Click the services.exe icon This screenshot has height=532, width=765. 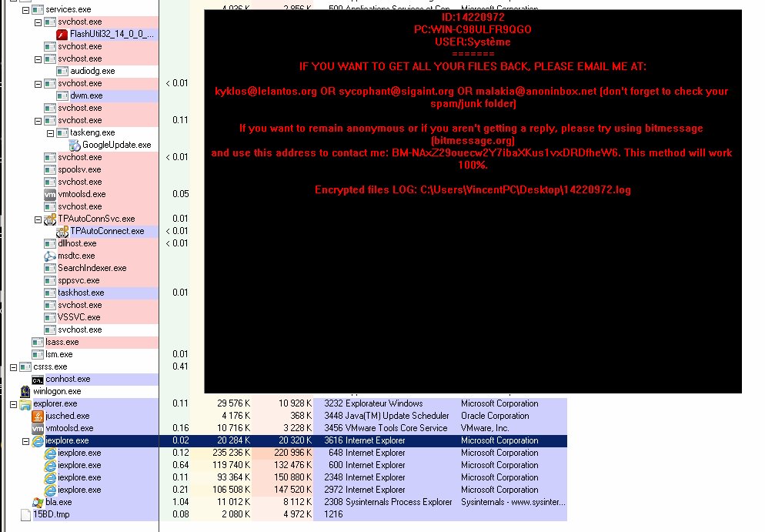click(38, 9)
